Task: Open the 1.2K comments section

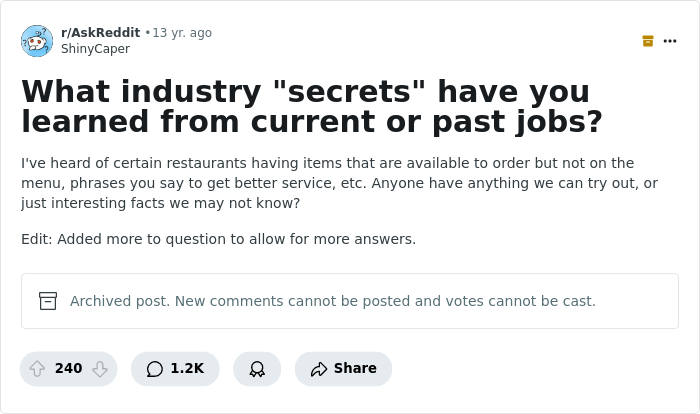Action: 175,369
